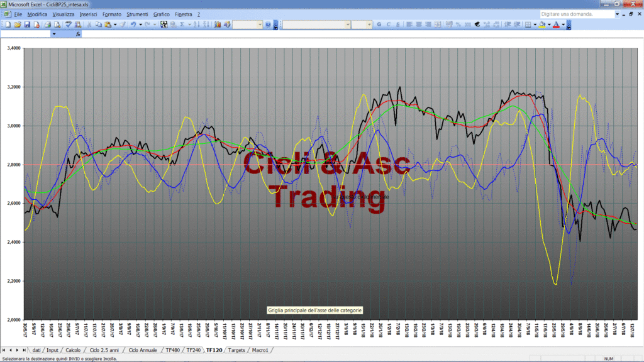Open the File menu
The image size is (644, 362).
pyautogui.click(x=18, y=14)
